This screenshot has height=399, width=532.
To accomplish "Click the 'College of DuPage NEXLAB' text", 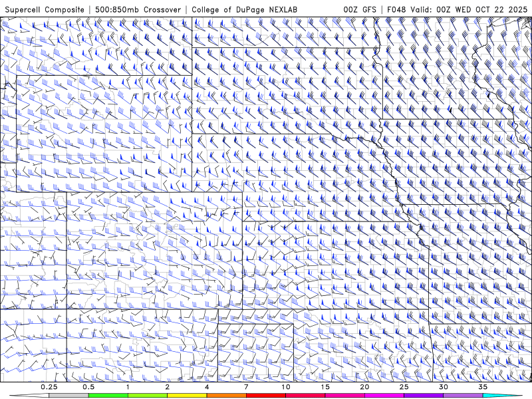I will tap(244, 9).
